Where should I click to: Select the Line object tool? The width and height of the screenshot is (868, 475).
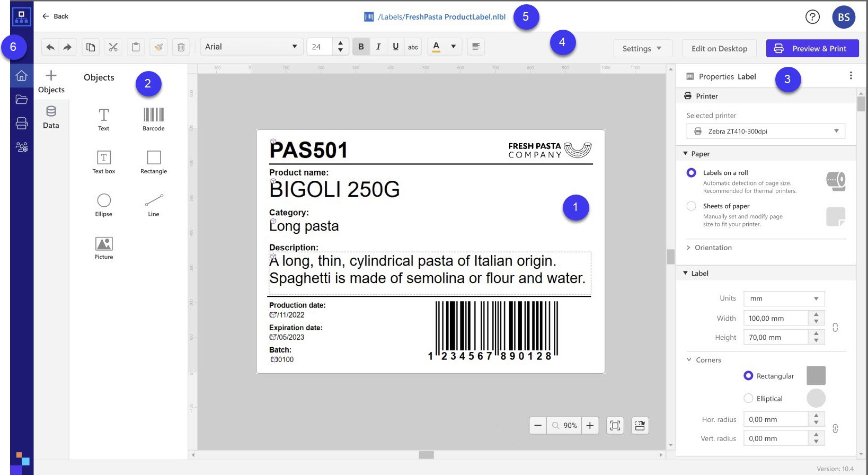coord(154,205)
